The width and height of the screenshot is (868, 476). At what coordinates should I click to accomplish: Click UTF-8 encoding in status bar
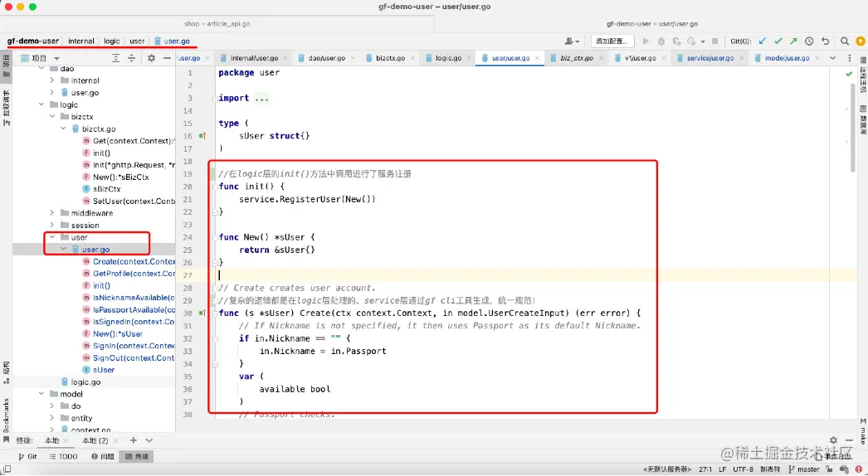(x=743, y=469)
